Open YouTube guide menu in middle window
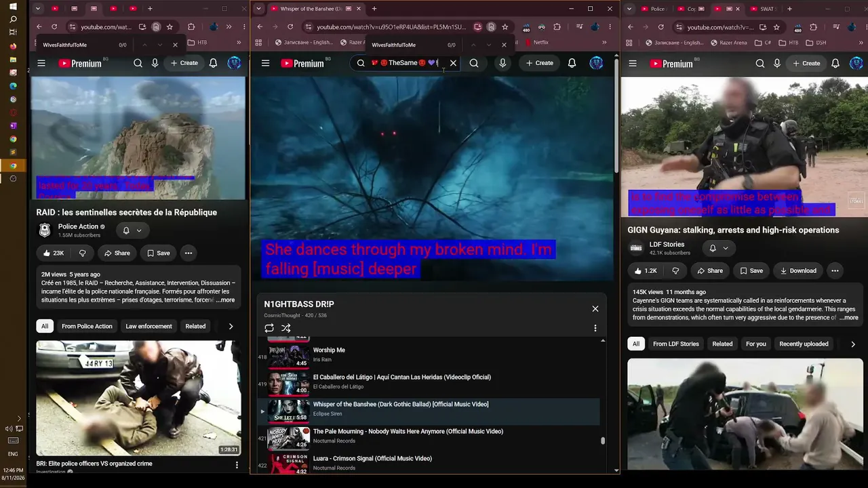This screenshot has width=868, height=488. (265, 63)
